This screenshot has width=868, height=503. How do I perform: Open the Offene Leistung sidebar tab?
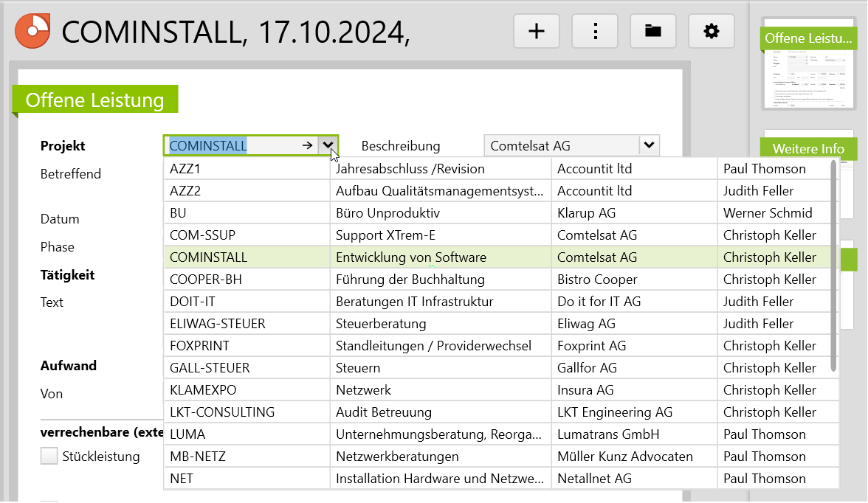[807, 38]
